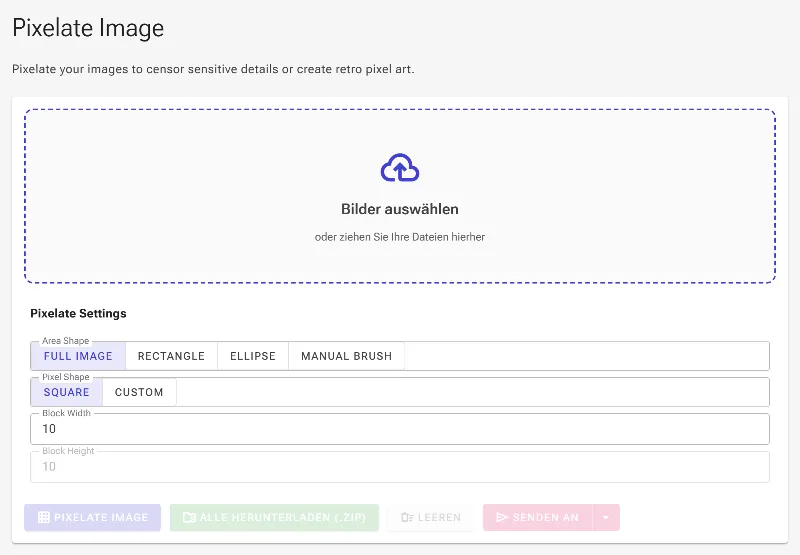The width and height of the screenshot is (800, 555).
Task: Click Alle Herunterladen (.zip) button
Action: pos(274,517)
